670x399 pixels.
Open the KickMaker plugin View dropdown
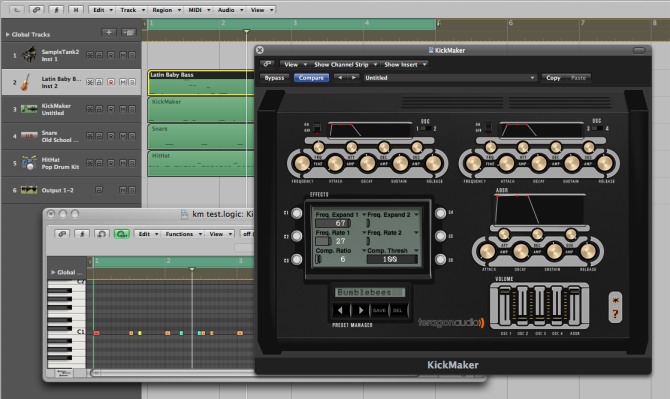coord(294,64)
